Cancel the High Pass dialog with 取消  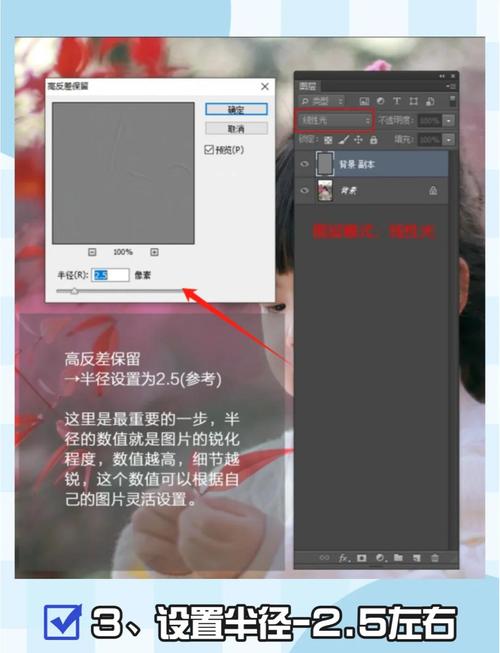pyautogui.click(x=236, y=129)
